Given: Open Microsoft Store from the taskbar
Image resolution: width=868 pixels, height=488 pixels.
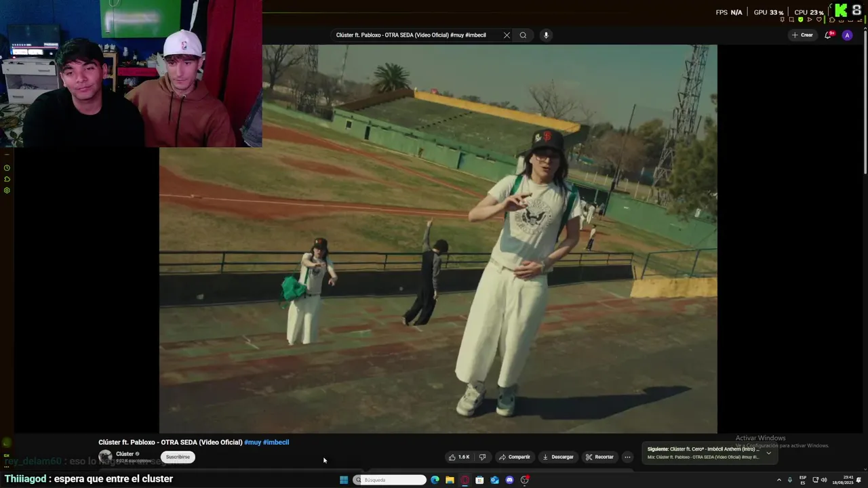Looking at the screenshot, I should pos(479,480).
